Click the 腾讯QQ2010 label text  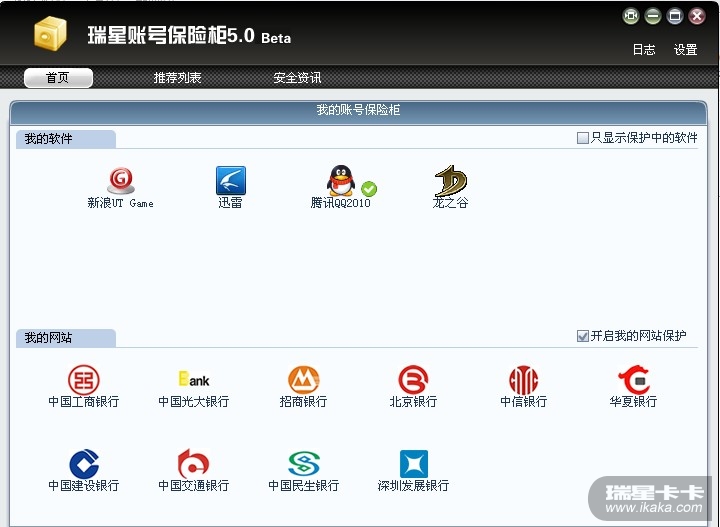(340, 202)
